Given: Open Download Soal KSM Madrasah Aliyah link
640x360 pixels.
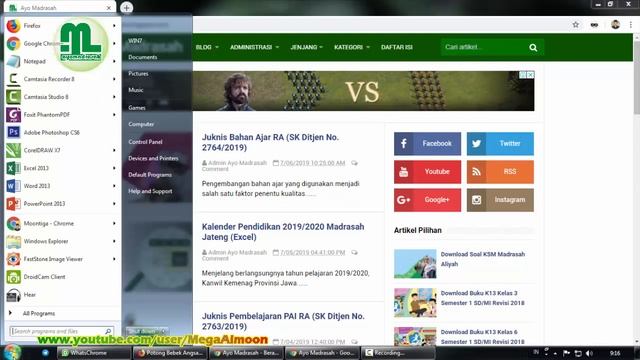Looking at the screenshot, I should [x=482, y=259].
